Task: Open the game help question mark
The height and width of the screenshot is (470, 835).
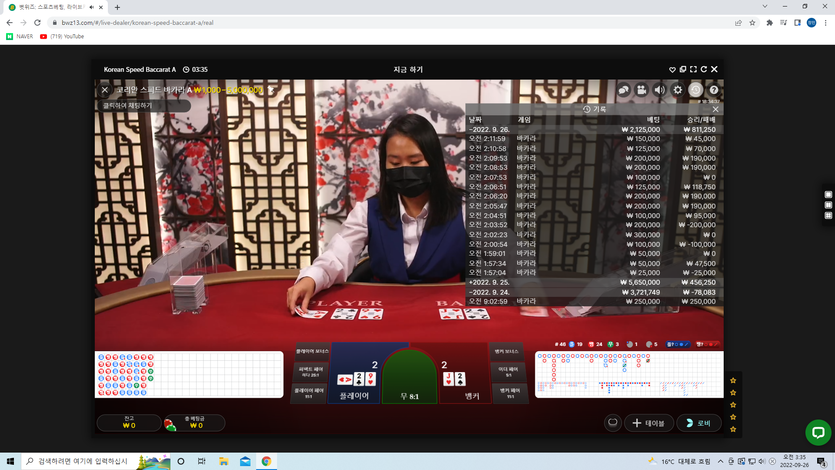Action: coord(714,90)
